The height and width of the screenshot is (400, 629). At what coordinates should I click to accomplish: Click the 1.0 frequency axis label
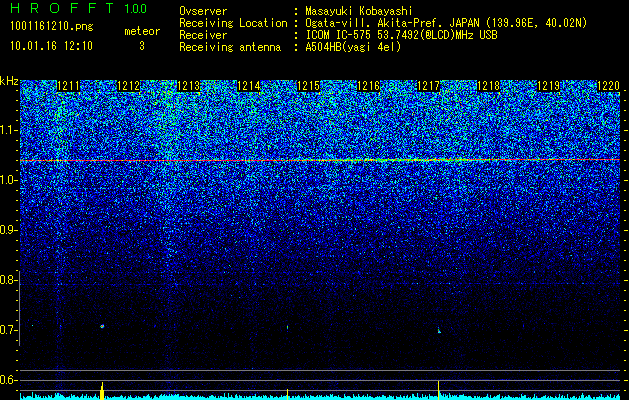point(8,180)
